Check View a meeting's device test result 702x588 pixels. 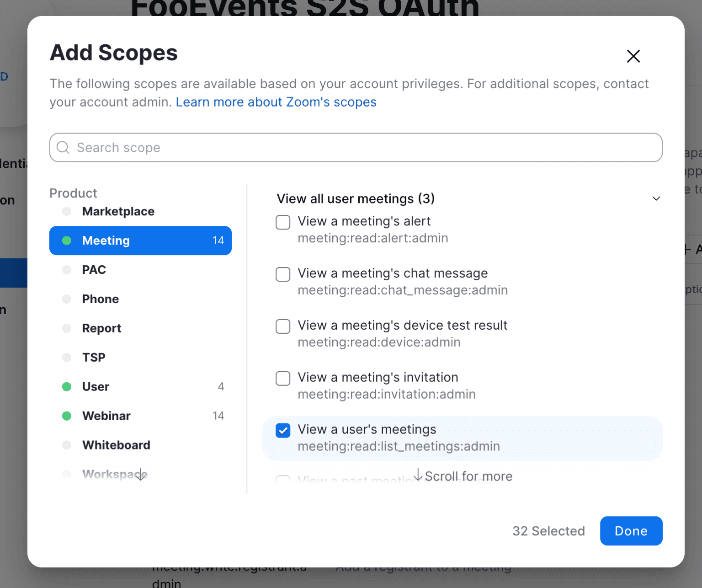tap(283, 326)
